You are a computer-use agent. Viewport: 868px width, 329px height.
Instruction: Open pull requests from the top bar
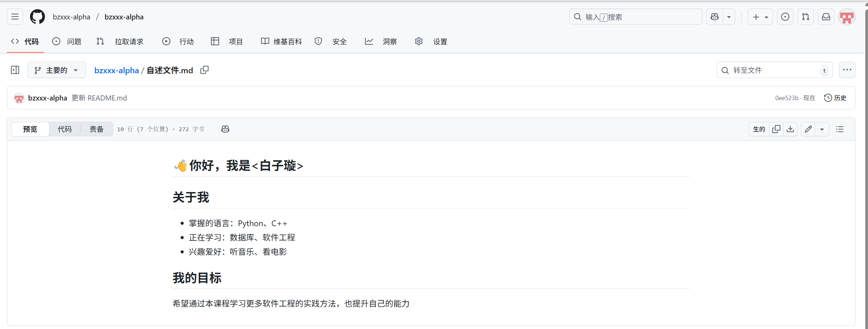click(x=805, y=16)
